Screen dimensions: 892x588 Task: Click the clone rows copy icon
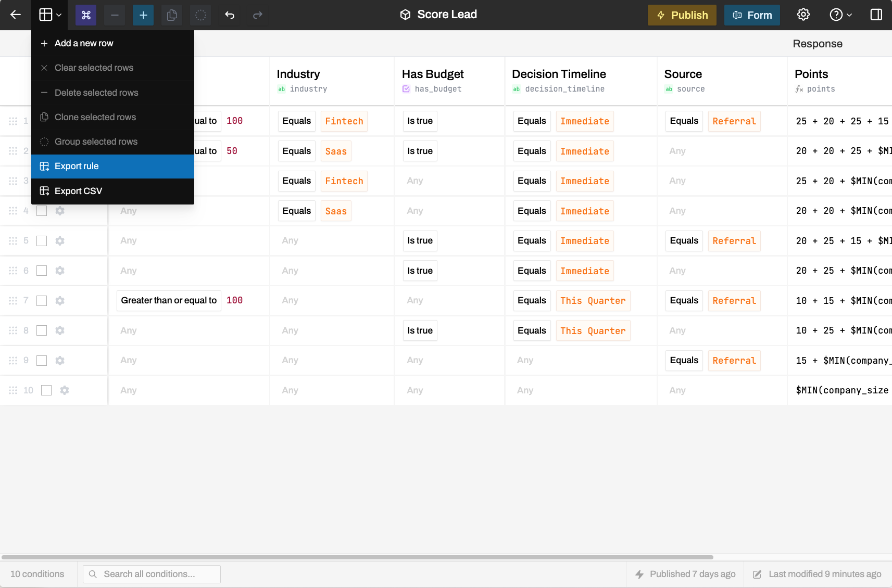coord(172,15)
